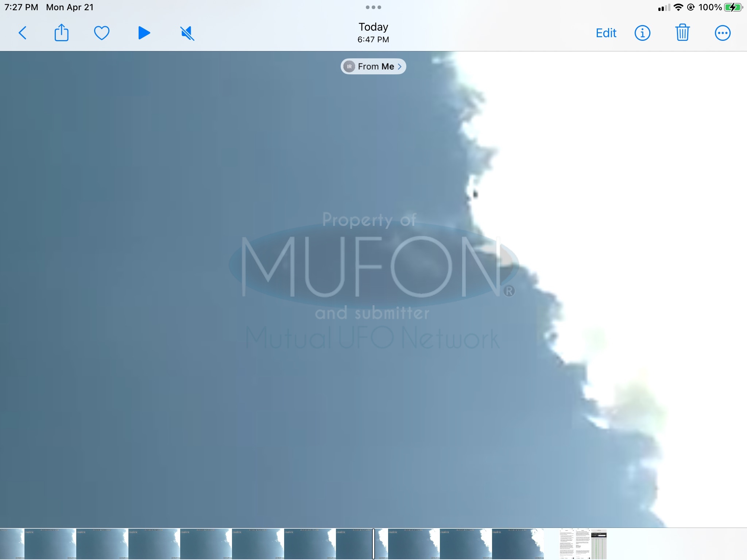Tap the three dots multitasking control
The height and width of the screenshot is (560, 747).
pos(373,7)
